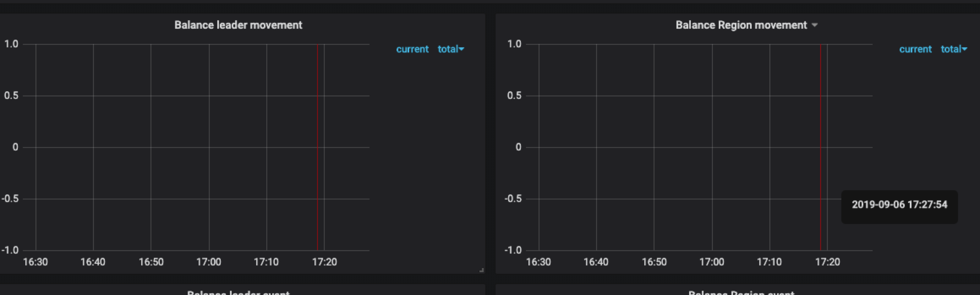980x295 pixels.
Task: Click the 17:00 time label under Balance leader movement
Action: point(209,262)
